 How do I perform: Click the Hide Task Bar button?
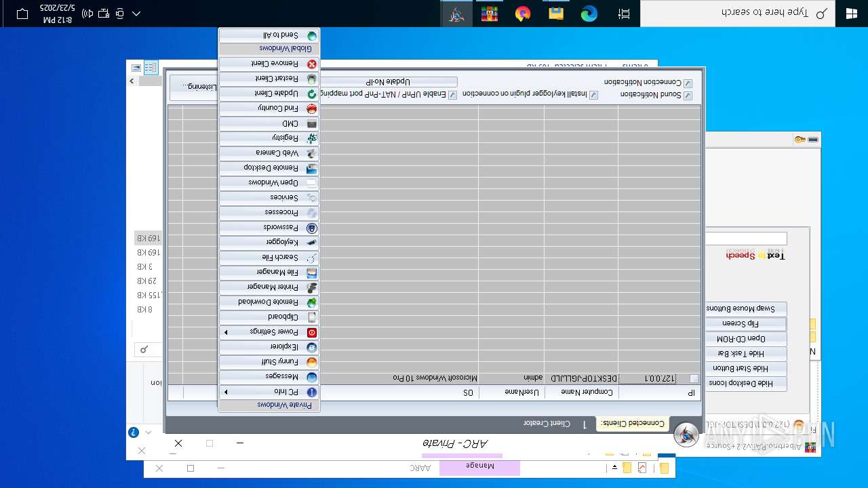pos(745,353)
